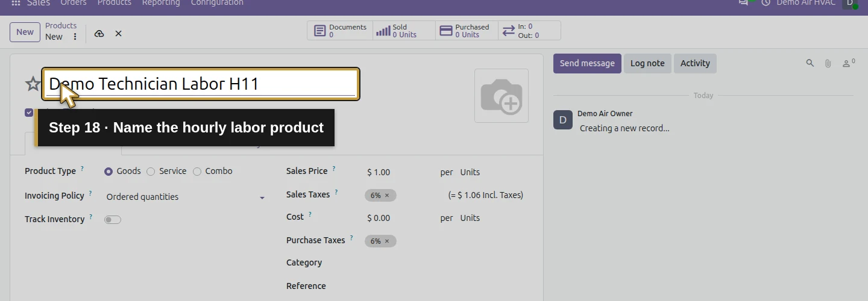Screen dimensions: 868x301
Task: Remove the 6% tag from Sales Taxes
Action: coord(387,196)
